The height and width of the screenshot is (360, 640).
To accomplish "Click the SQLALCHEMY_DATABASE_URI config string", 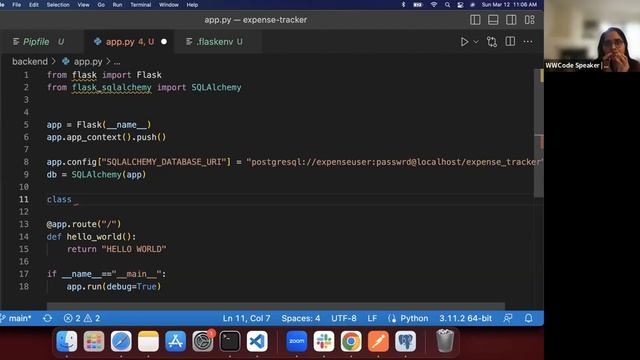I will coord(164,162).
